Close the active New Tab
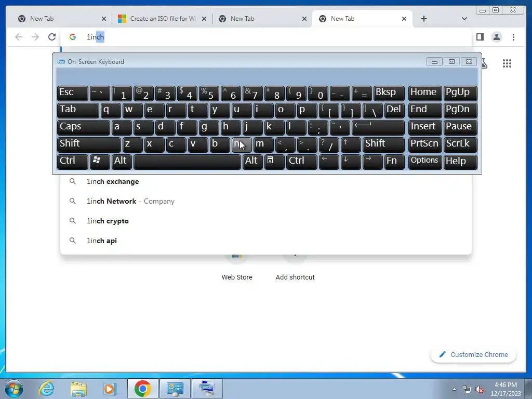The width and height of the screenshot is (532, 399). 404,19
